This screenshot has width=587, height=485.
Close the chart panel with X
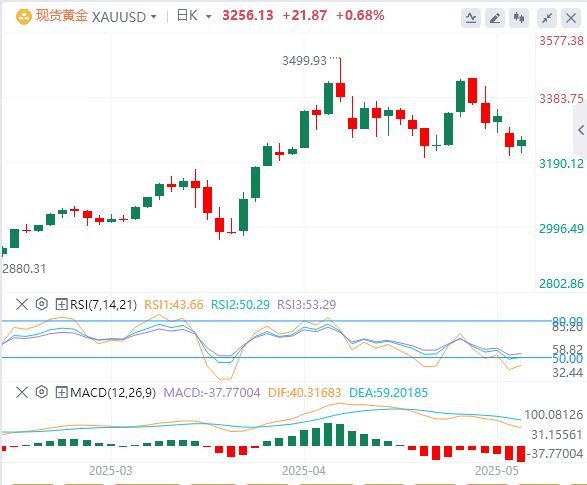tap(571, 18)
